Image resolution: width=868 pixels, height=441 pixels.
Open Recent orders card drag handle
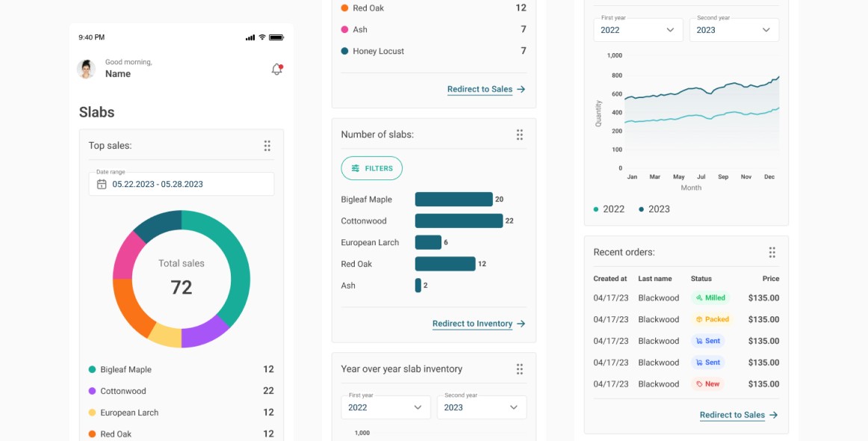[x=772, y=252]
